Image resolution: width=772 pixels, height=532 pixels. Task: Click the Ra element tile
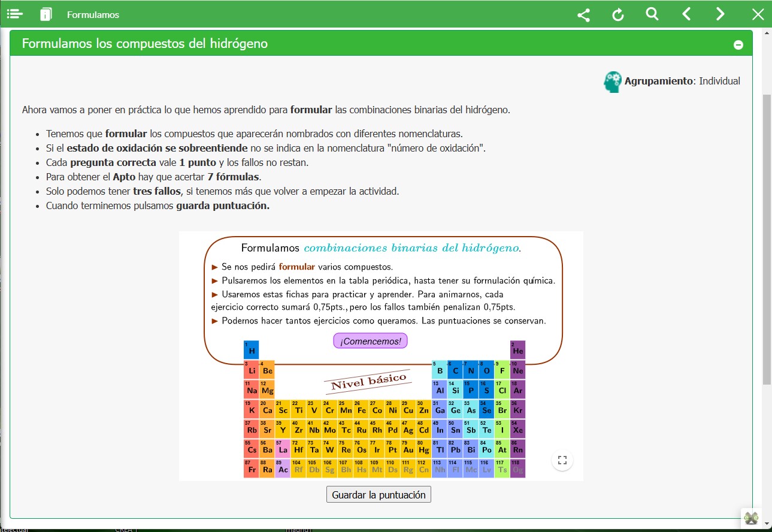267,468
